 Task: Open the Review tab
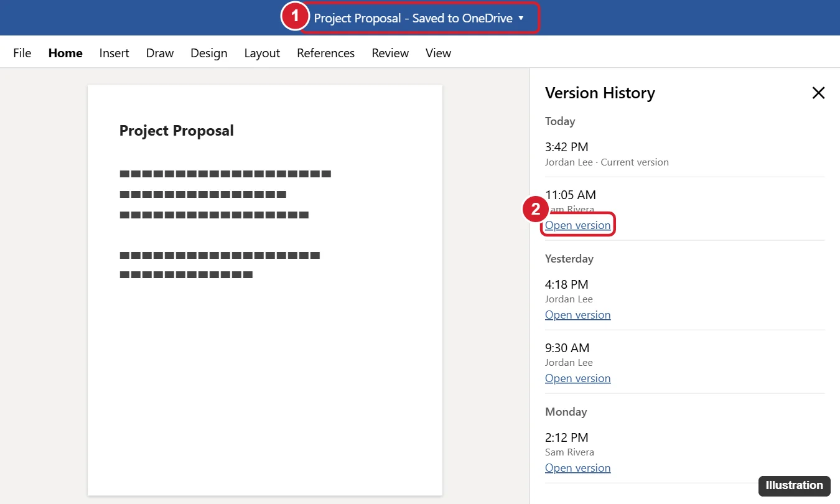click(x=390, y=53)
